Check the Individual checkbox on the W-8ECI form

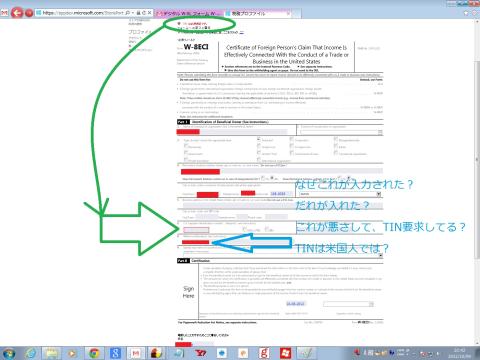[x=259, y=139]
